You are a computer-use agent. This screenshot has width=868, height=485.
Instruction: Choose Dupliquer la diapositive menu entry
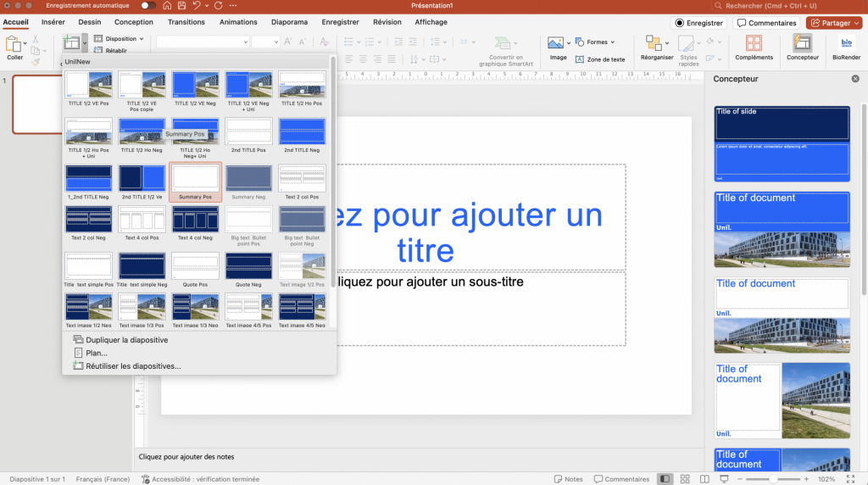coord(126,340)
